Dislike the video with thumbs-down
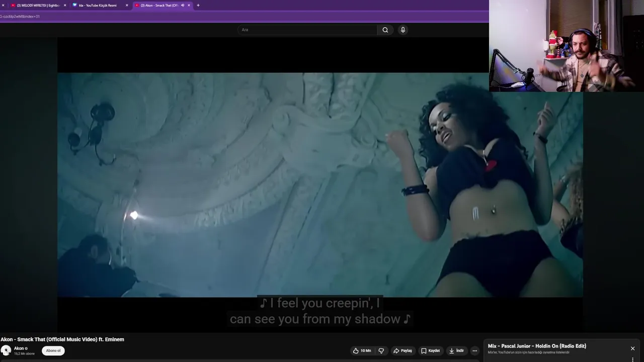The width and height of the screenshot is (644, 362). tap(381, 351)
